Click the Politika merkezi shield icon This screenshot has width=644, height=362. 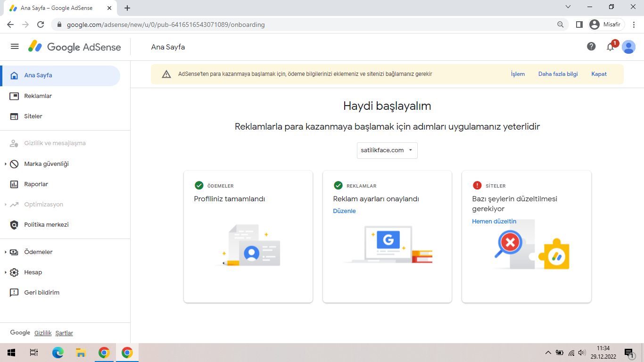pos(14,225)
